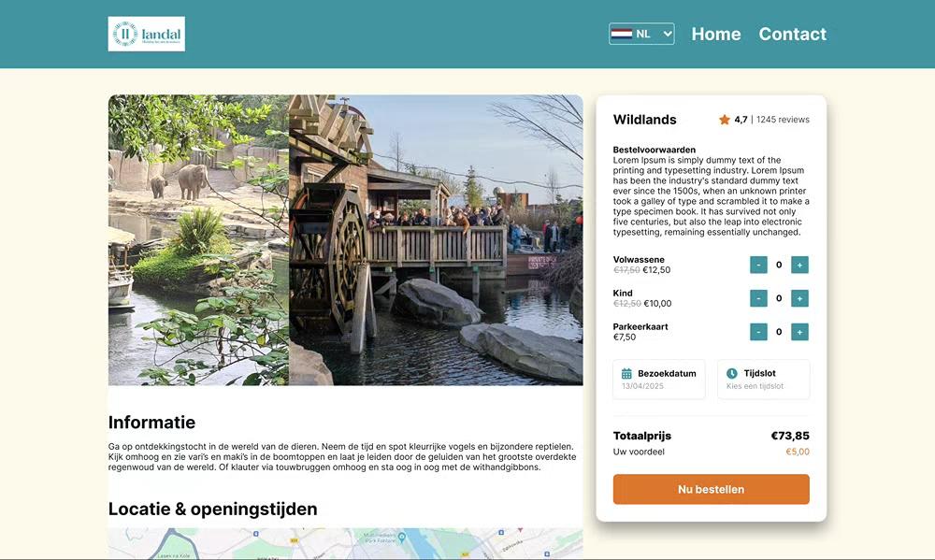935x560 pixels.
Task: Select the Bezoekdatum date field
Action: point(659,380)
